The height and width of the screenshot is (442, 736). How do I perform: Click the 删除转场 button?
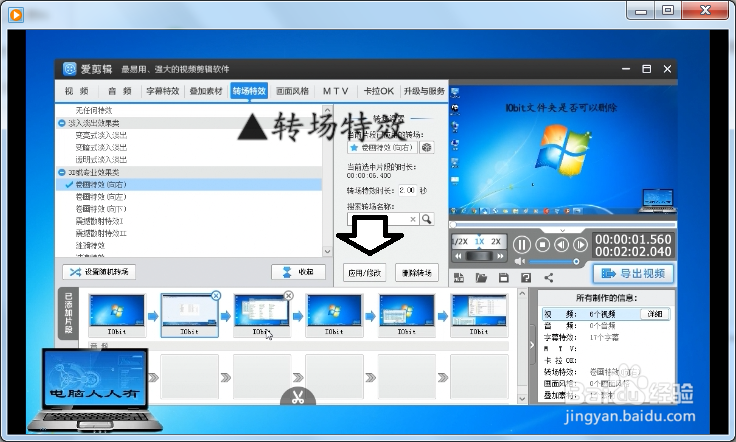pyautogui.click(x=417, y=273)
